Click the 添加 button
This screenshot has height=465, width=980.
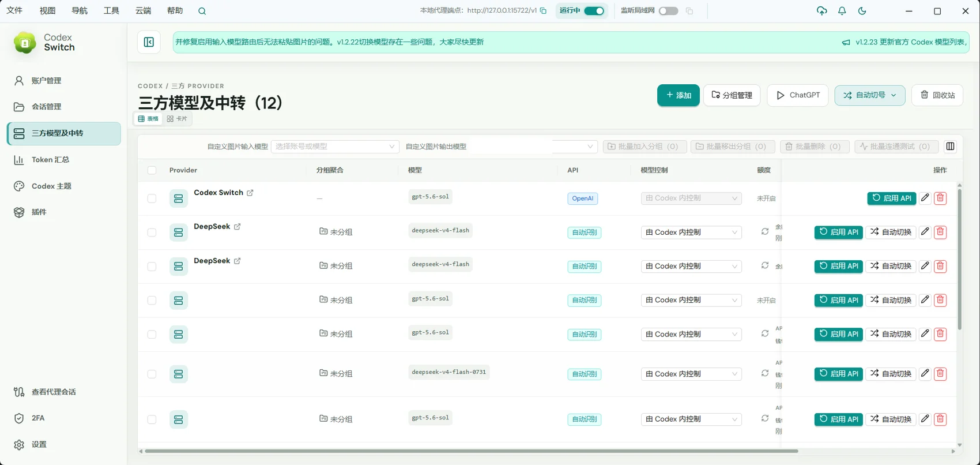tap(679, 95)
